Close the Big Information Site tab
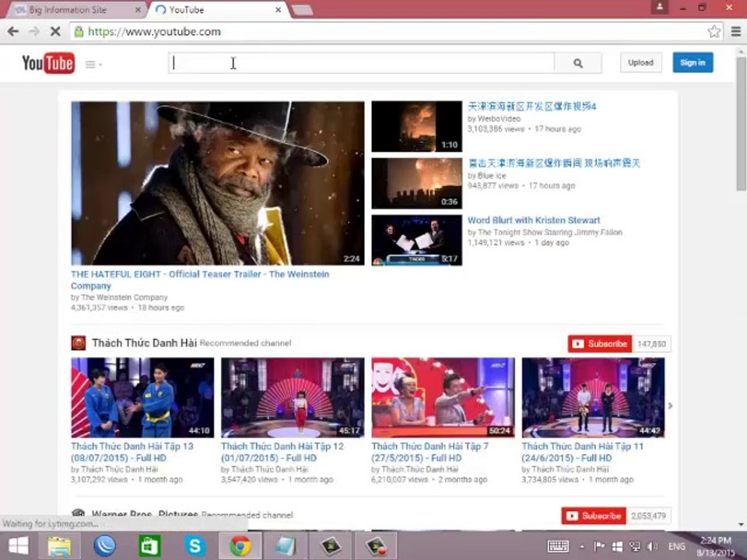Viewport: 747px width, 560px height. (x=138, y=9)
